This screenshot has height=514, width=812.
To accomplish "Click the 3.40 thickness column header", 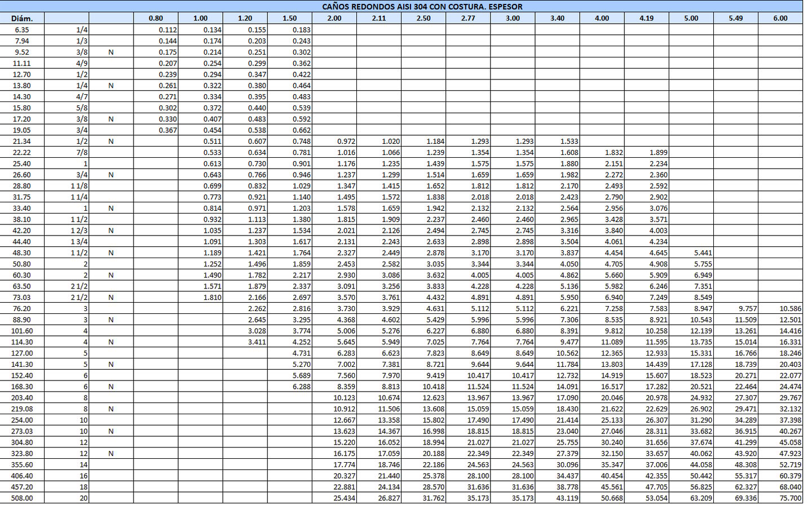I will click(557, 18).
